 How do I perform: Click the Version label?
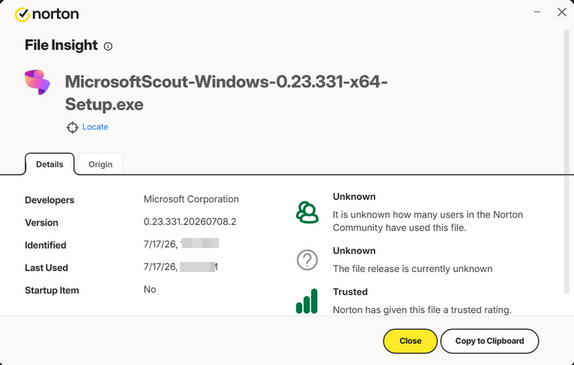(41, 223)
